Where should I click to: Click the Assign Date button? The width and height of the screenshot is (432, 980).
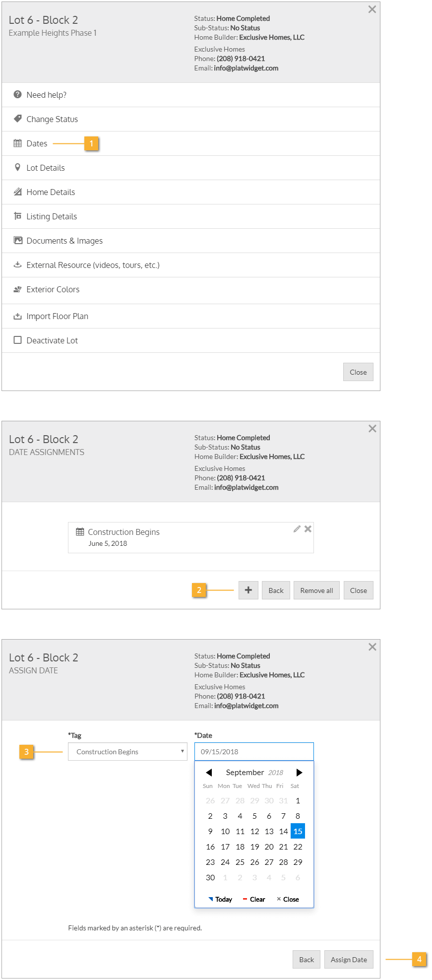pos(349,960)
